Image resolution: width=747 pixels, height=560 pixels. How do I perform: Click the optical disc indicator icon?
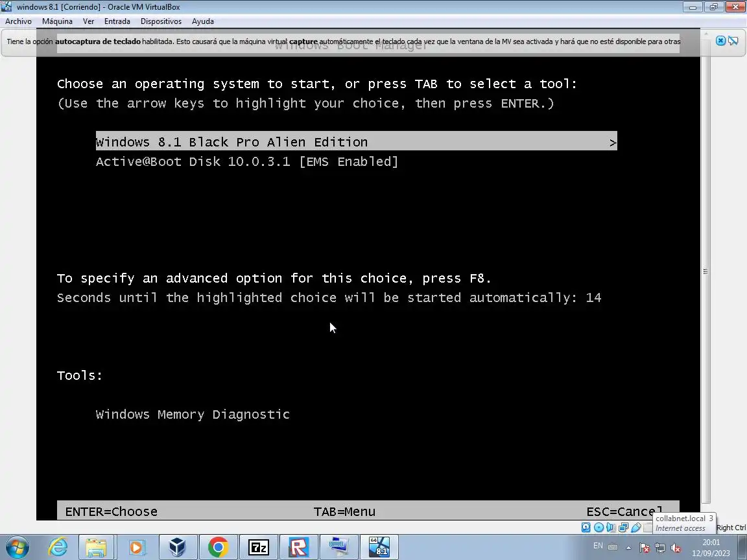point(599,527)
